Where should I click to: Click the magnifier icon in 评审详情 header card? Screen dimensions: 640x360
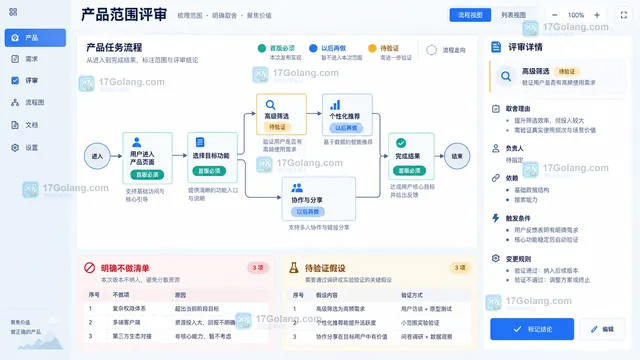[506, 76]
